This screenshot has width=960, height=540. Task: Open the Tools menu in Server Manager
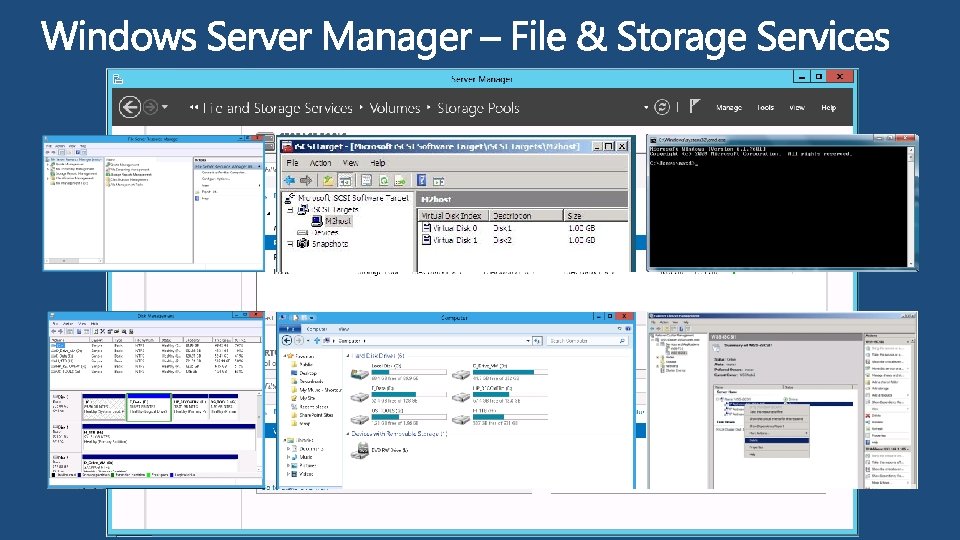pos(765,108)
